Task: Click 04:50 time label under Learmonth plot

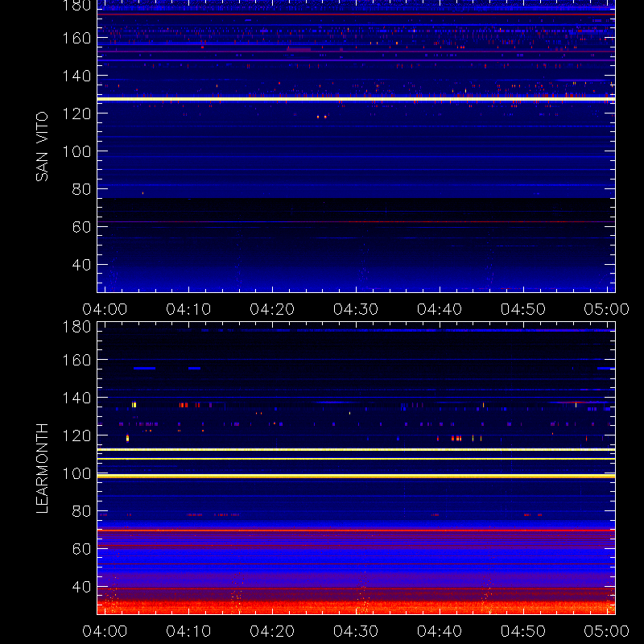Action: coord(523,631)
